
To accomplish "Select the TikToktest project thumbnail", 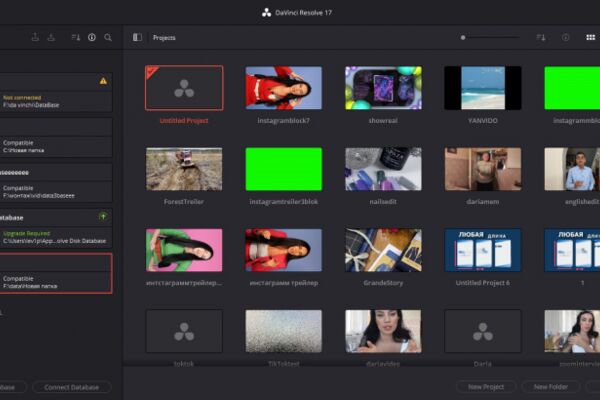I will click(284, 331).
